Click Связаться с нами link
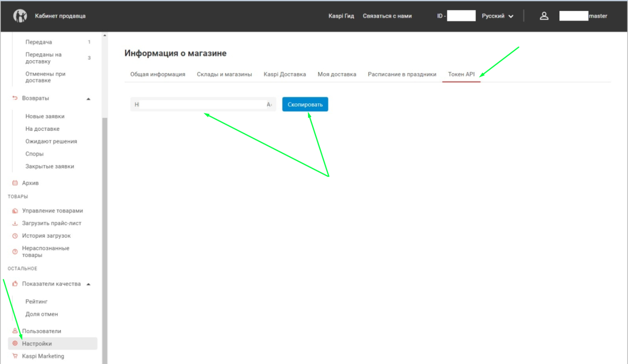628x364 pixels. coord(387,16)
